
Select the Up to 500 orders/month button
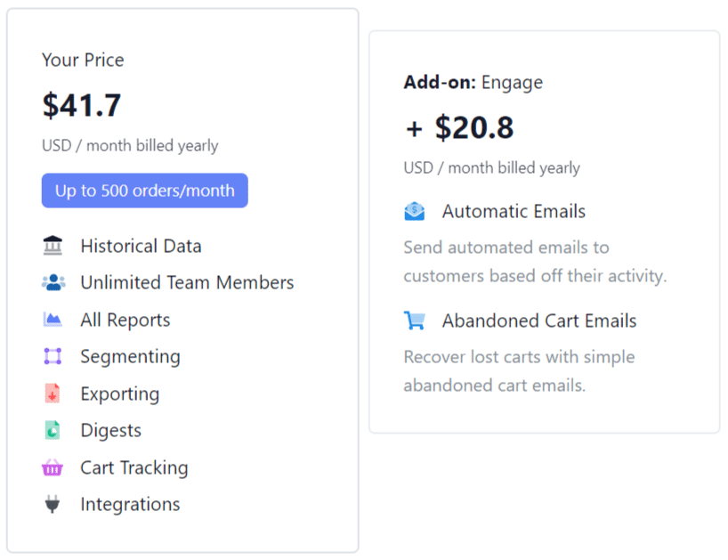click(145, 191)
